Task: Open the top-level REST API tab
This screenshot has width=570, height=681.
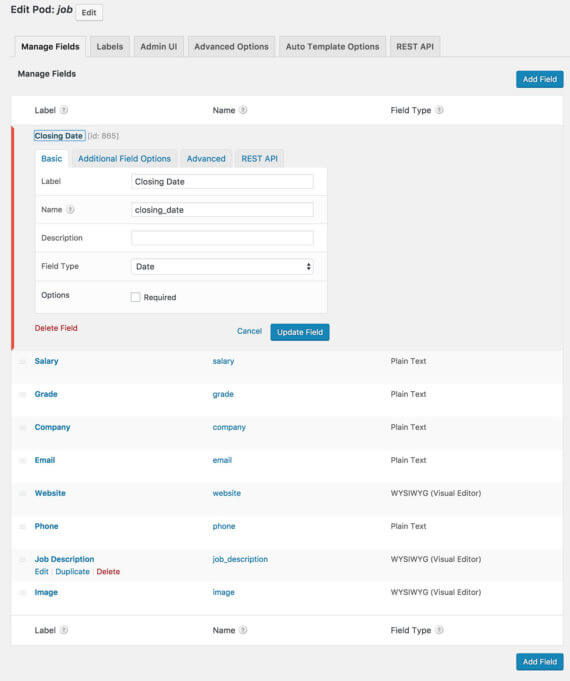Action: pyautogui.click(x=415, y=46)
